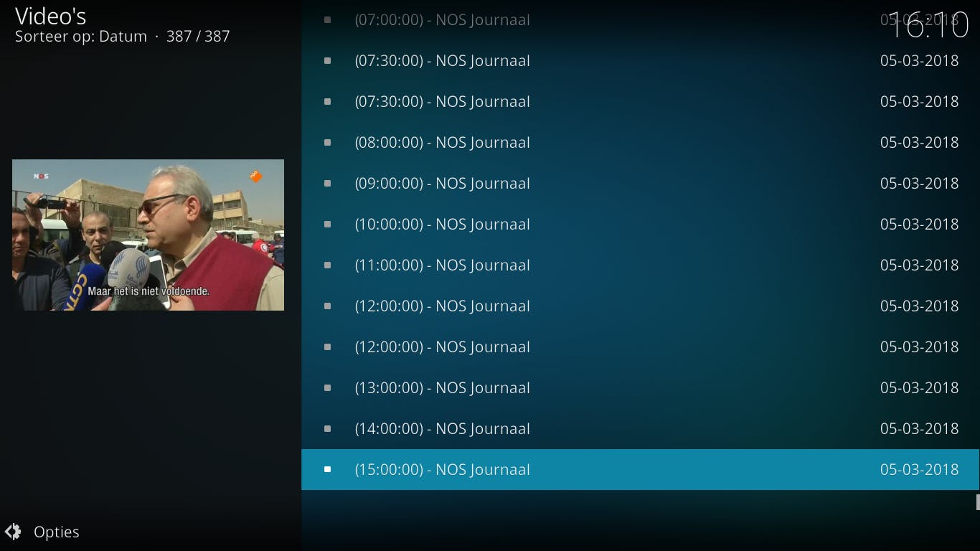Open the Opties gear icon
The width and height of the screenshot is (980, 551).
click(13, 532)
